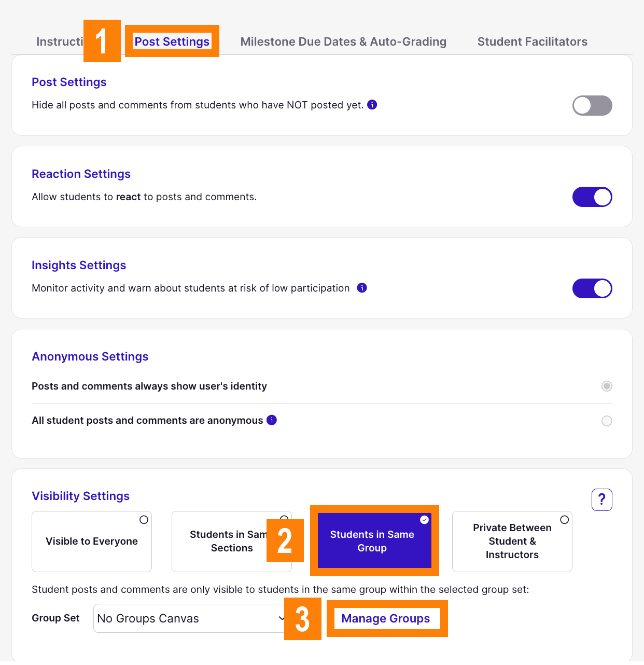This screenshot has height=665, width=644.
Task: Switch to Milestone Due Dates & Auto-Grading tab
Action: [343, 41]
